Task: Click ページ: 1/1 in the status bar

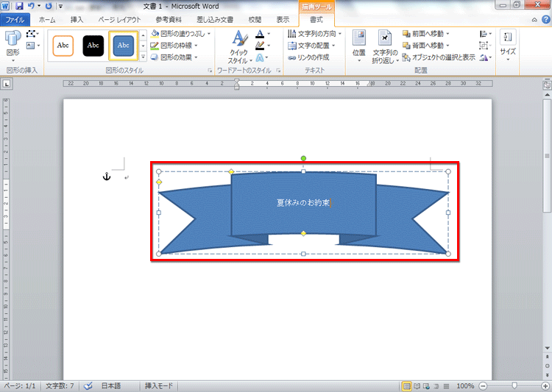Action: [20, 386]
